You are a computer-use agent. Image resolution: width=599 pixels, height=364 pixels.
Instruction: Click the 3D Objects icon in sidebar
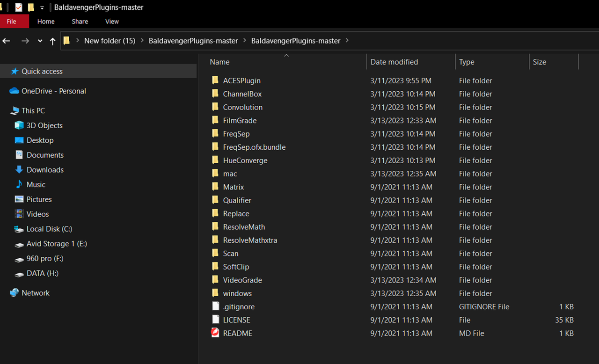tap(19, 125)
